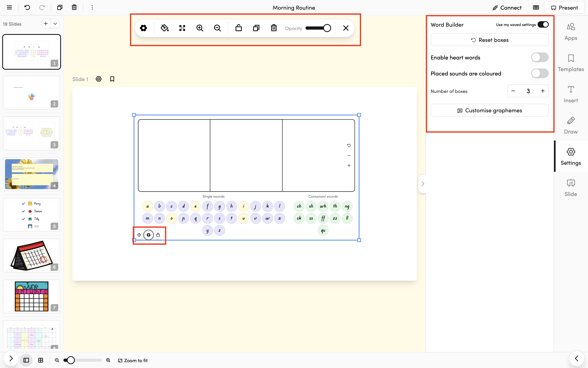
Task: Collapse the right settings panel chevron
Action: point(423,184)
